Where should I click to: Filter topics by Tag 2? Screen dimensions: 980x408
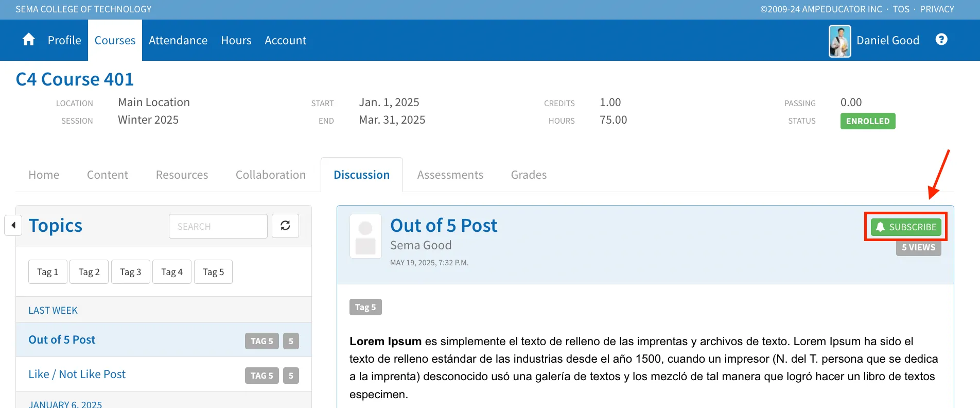pos(89,271)
